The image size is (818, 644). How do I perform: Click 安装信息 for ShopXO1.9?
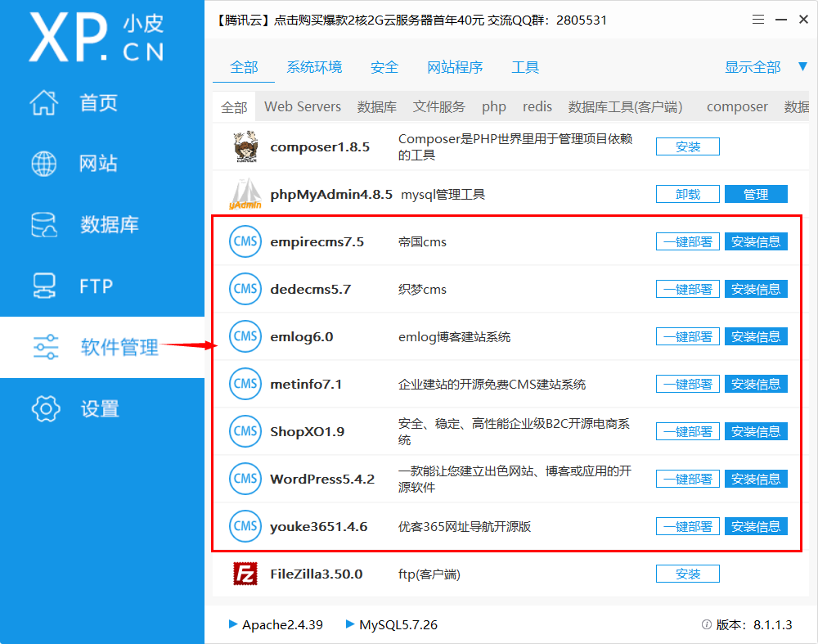pyautogui.click(x=756, y=431)
